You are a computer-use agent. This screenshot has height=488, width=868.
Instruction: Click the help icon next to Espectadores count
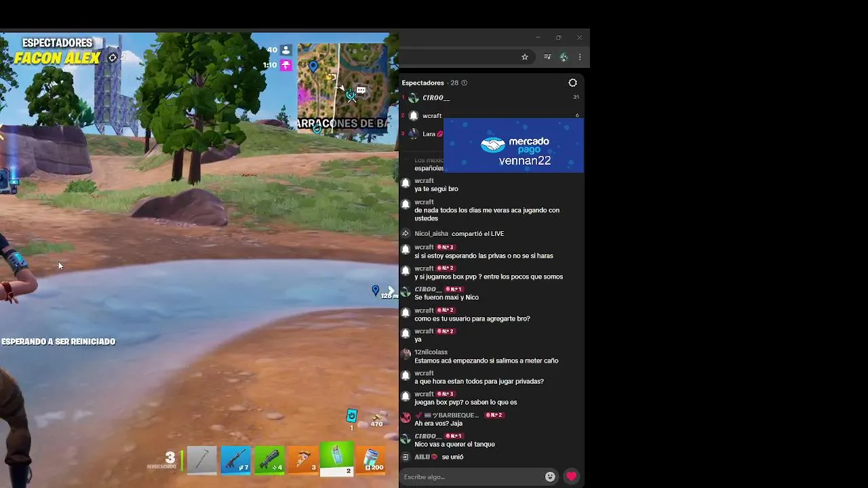pyautogui.click(x=464, y=83)
